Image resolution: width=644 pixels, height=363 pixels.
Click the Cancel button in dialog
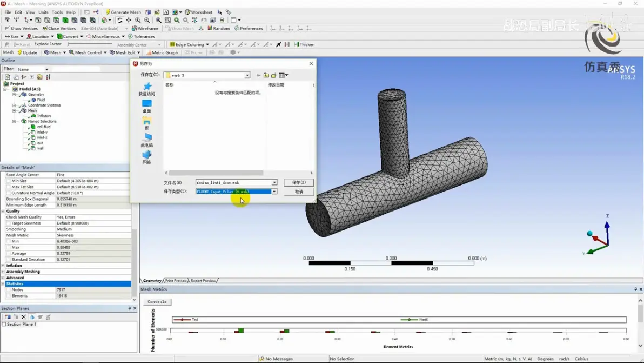tap(299, 192)
